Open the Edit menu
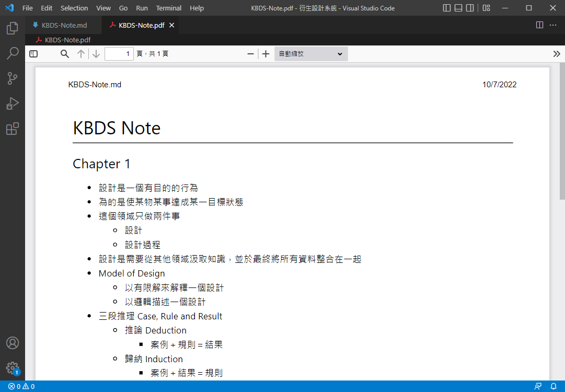The width and height of the screenshot is (565, 392). (x=47, y=8)
